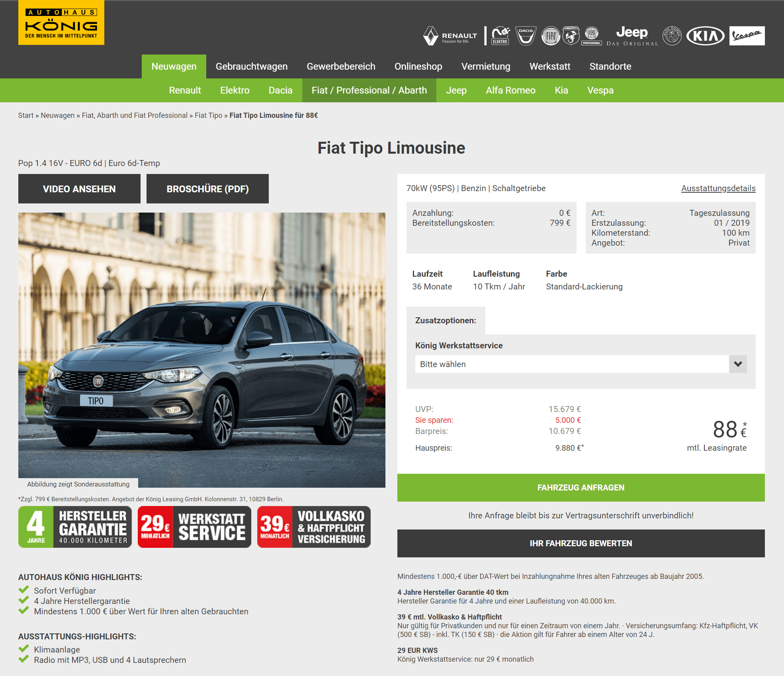Click the 'Fiat Tipo Limousine' heading
The width and height of the screenshot is (784, 676).
391,148
